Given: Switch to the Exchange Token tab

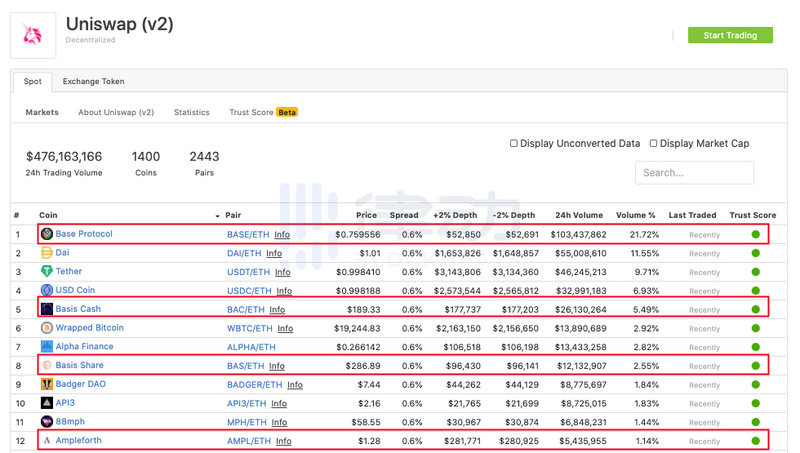Looking at the screenshot, I should point(93,81).
